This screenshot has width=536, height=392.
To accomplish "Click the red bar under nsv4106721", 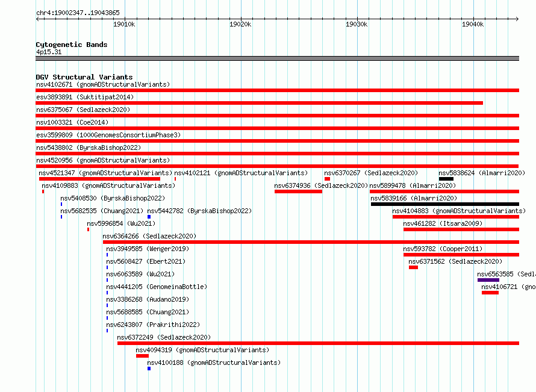I will coord(490,293).
